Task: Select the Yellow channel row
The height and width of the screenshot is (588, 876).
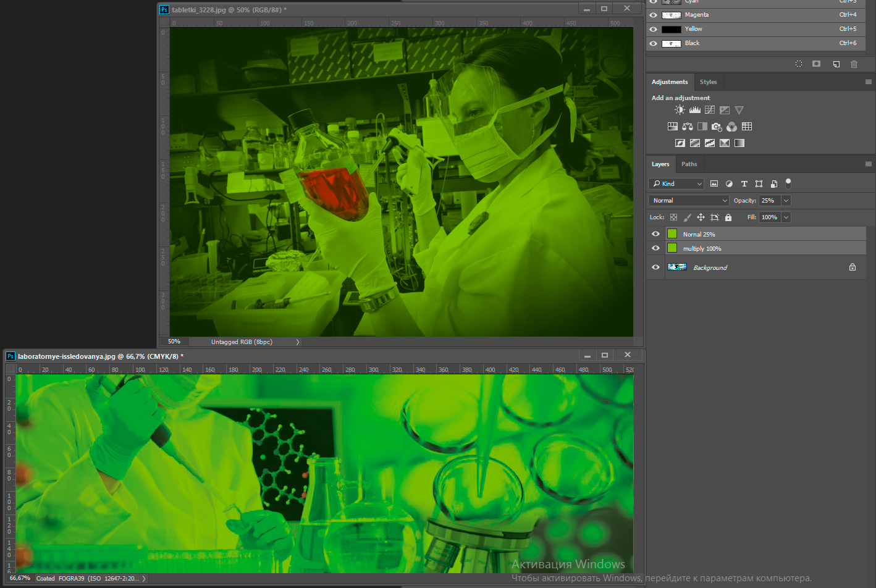Action: tap(756, 29)
